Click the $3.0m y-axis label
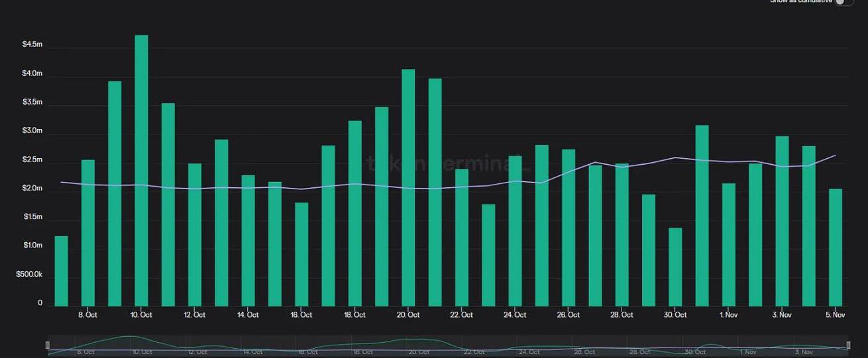This screenshot has width=868, height=358. [32, 130]
